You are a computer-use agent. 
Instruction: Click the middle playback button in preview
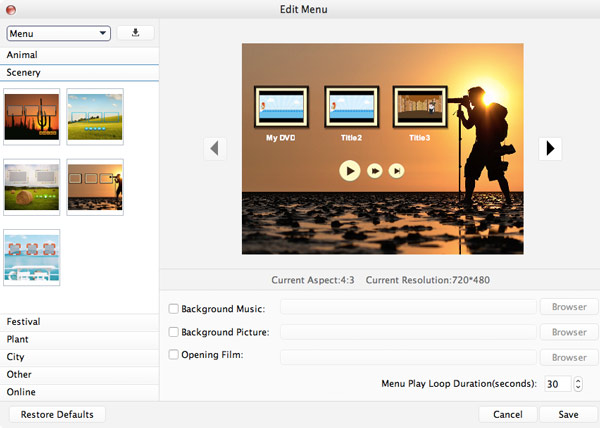click(375, 171)
